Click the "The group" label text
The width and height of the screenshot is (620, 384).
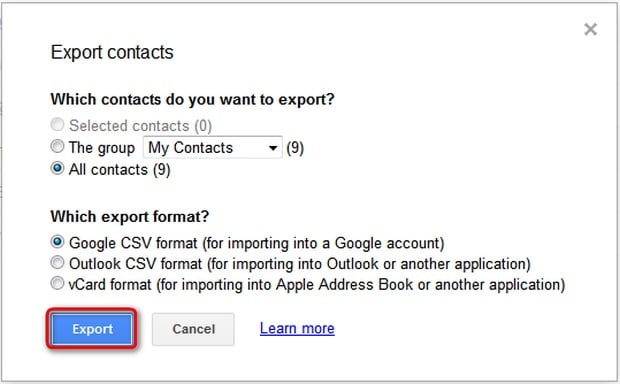[102, 148]
